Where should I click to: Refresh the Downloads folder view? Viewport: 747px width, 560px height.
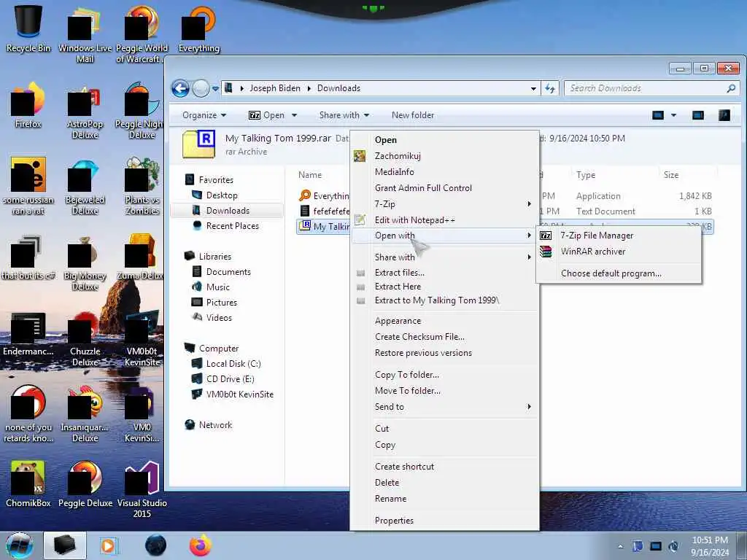pyautogui.click(x=550, y=88)
